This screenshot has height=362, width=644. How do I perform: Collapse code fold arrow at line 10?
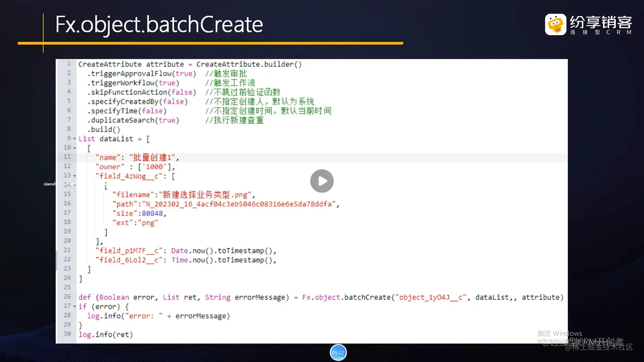[x=75, y=148]
